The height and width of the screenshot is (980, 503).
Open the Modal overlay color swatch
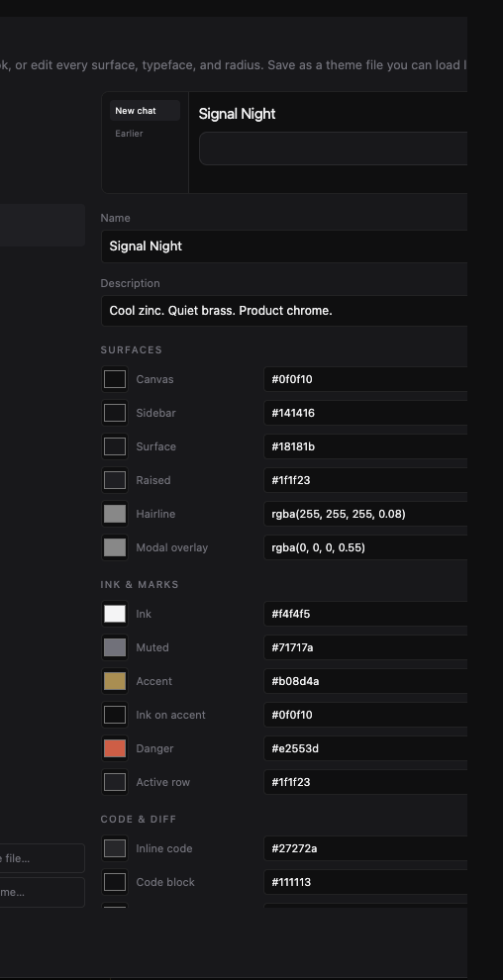114,548
